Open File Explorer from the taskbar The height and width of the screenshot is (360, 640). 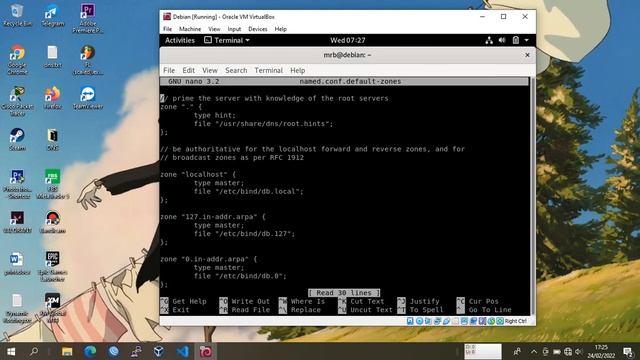pyautogui.click(x=67, y=351)
